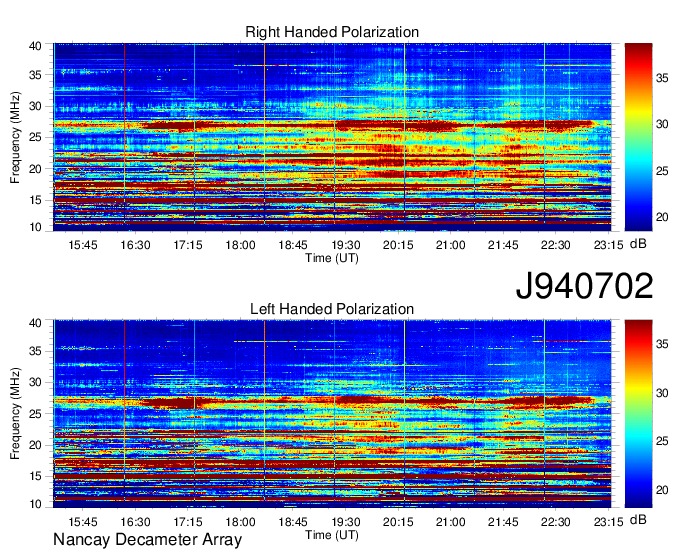Screen dimensions: 680x552
Task: Click the 10 MHz tick of left-handed plot
Action: tap(35, 504)
